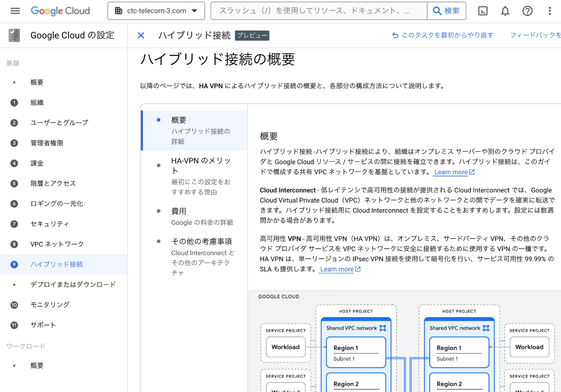Click the Google Cloud logo

point(60,11)
